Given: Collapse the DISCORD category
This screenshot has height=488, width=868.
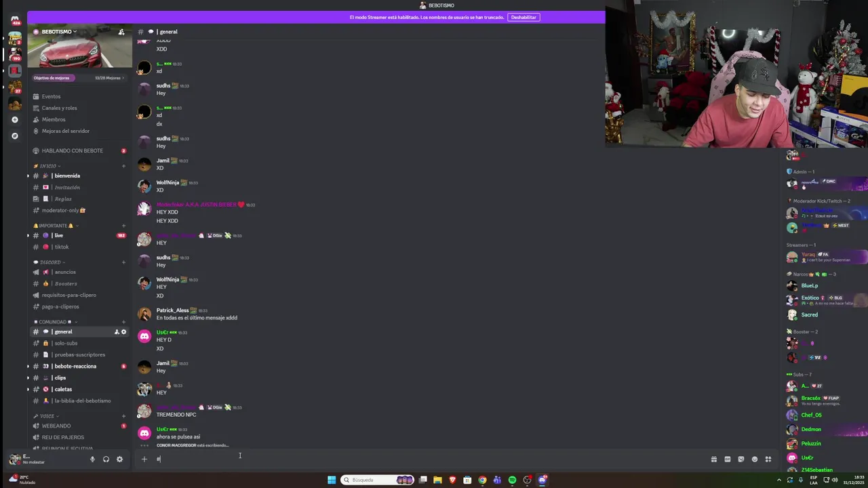Looking at the screenshot, I should tap(50, 262).
